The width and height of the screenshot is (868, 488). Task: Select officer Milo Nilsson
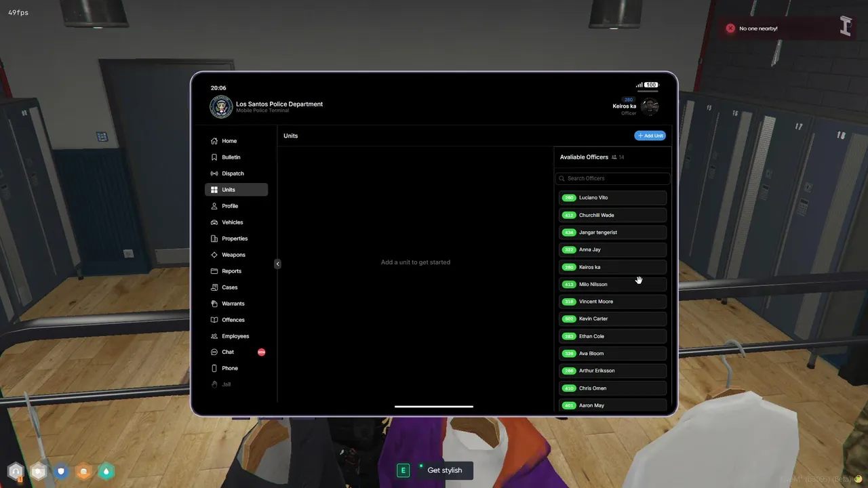click(613, 284)
